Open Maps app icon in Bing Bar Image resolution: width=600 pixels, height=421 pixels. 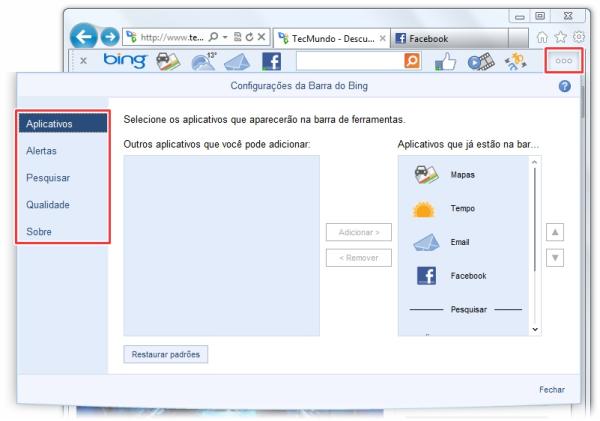click(168, 61)
